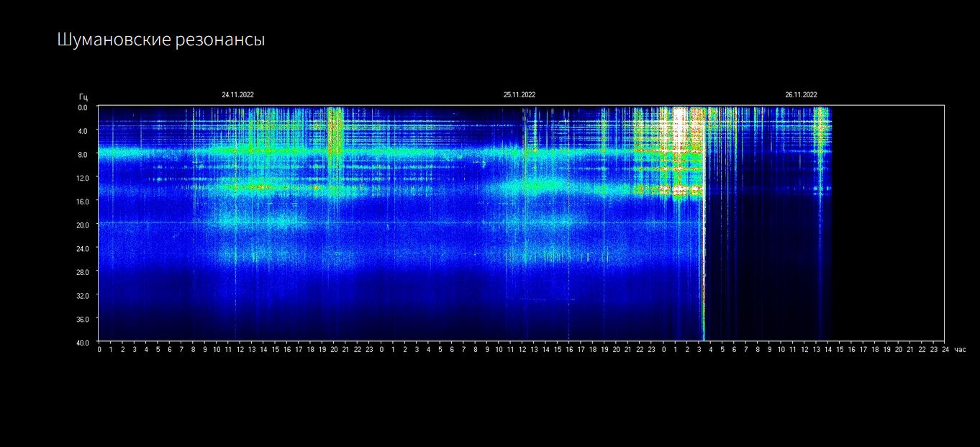The image size is (980, 447).
Task: Click the 24.0 frequency axis label
Action: 82,248
